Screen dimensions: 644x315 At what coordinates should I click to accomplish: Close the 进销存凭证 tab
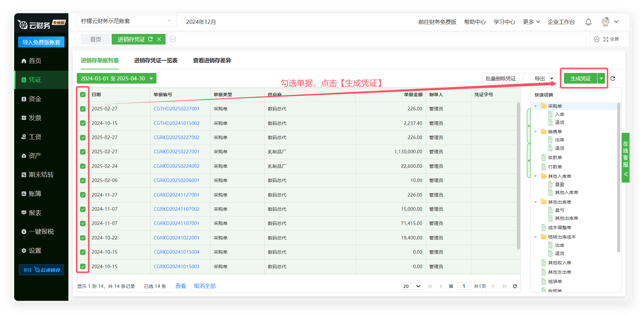click(159, 39)
